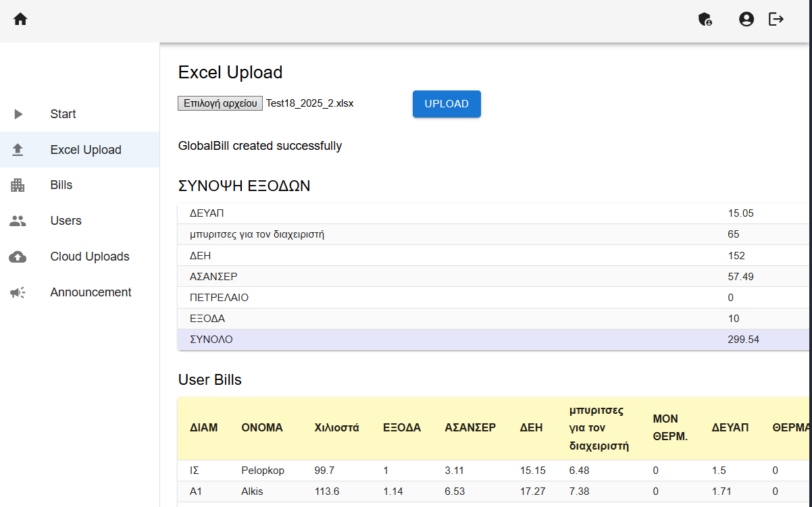Navigate to the Users section
Image resolution: width=812 pixels, height=507 pixels.
(x=66, y=221)
